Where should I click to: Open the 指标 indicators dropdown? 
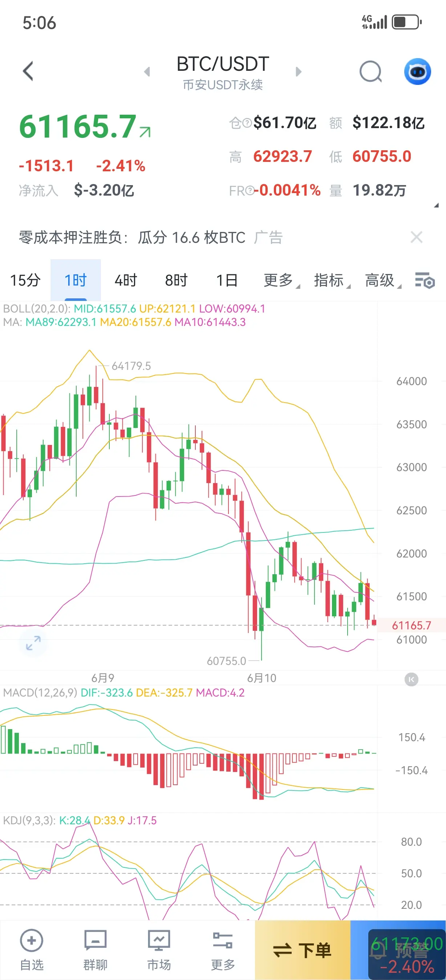click(332, 280)
